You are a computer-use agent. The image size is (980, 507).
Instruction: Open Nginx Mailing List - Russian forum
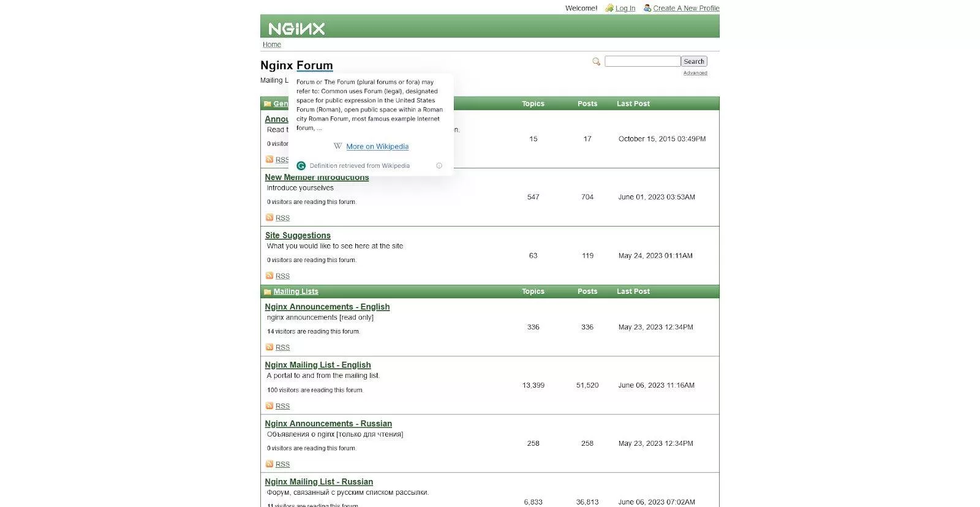[318, 482]
